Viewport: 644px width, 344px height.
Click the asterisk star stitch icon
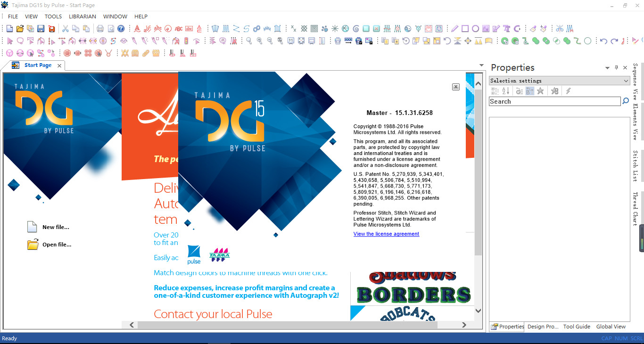tap(335, 29)
